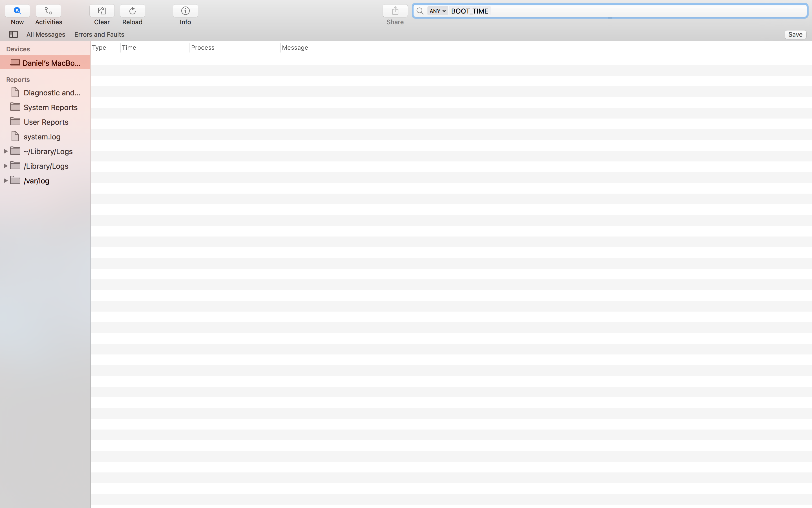Click the Save search button

795,34
